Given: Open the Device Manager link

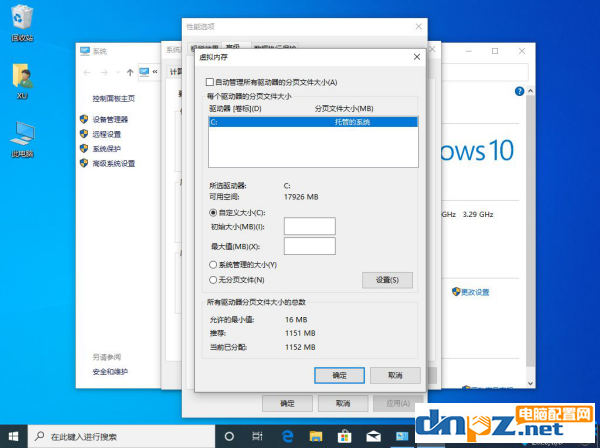Looking at the screenshot, I should coord(110,119).
